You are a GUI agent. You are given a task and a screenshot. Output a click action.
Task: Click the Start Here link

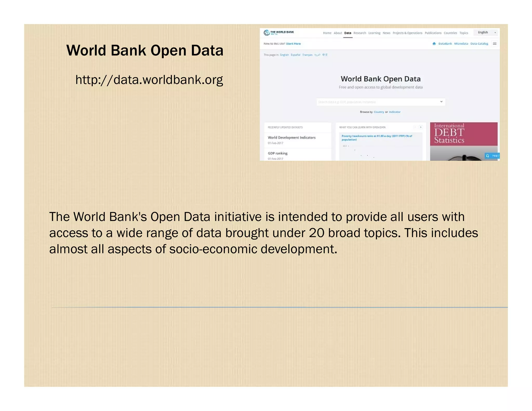(x=293, y=44)
